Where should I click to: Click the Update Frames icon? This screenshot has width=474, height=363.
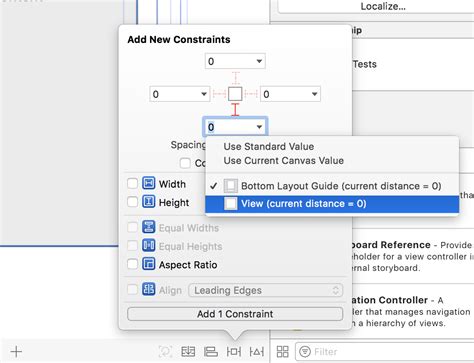(165, 351)
